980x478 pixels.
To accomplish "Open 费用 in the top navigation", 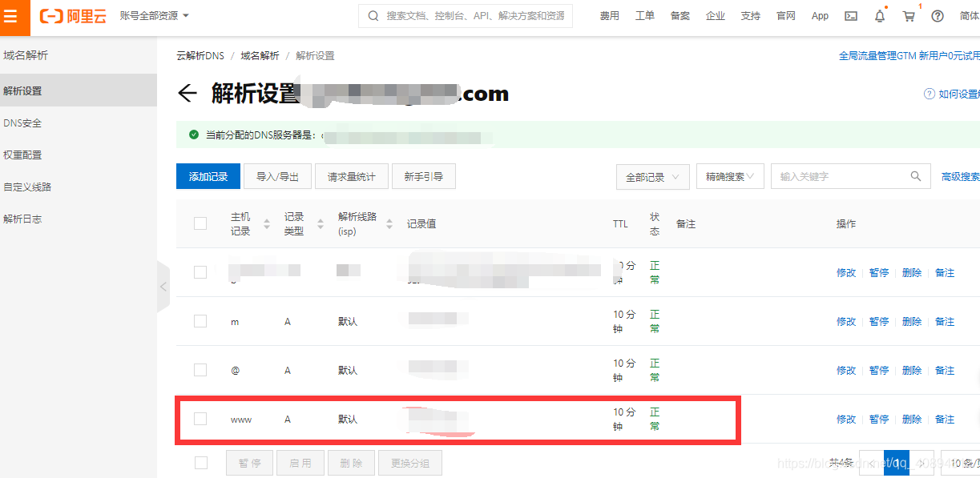I will pos(610,16).
